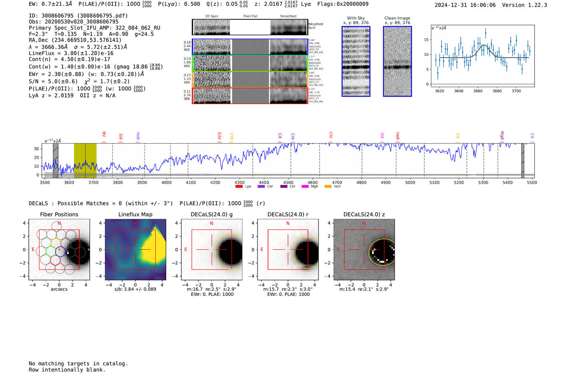Select the Weighted Sum 2D spectrum cutout
This screenshot has height=392, width=576.
(x=211, y=27)
